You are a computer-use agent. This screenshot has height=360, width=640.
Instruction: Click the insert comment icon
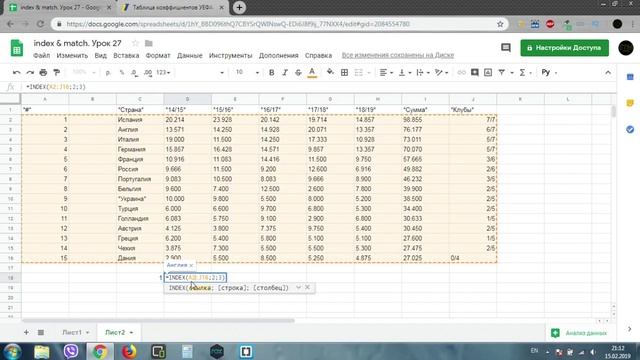coord(475,73)
